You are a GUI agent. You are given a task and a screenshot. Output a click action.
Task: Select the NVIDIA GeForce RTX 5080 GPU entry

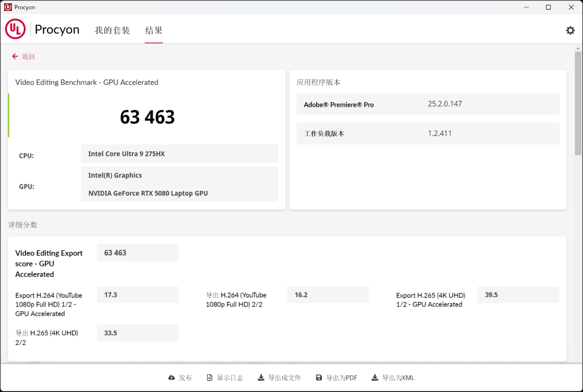pyautogui.click(x=148, y=193)
